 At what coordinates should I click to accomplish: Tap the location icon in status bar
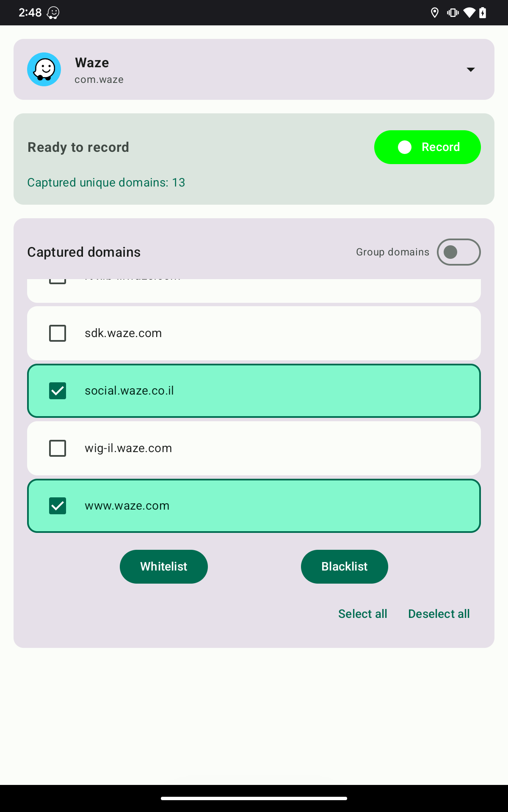434,13
